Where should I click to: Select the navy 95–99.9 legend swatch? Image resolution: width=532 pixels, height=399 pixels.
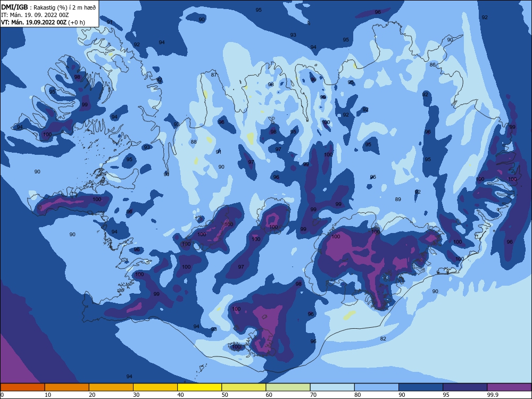(465, 387)
